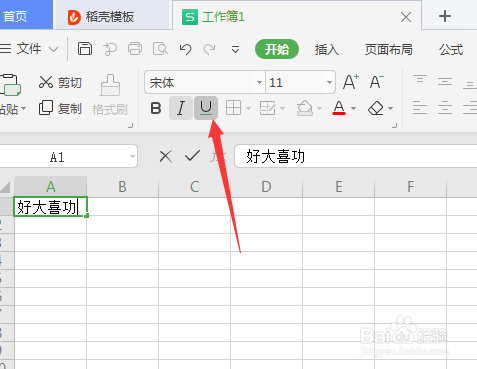Switch to the 开始 (Home) ribbon tab
The image size is (477, 369).
(x=277, y=49)
